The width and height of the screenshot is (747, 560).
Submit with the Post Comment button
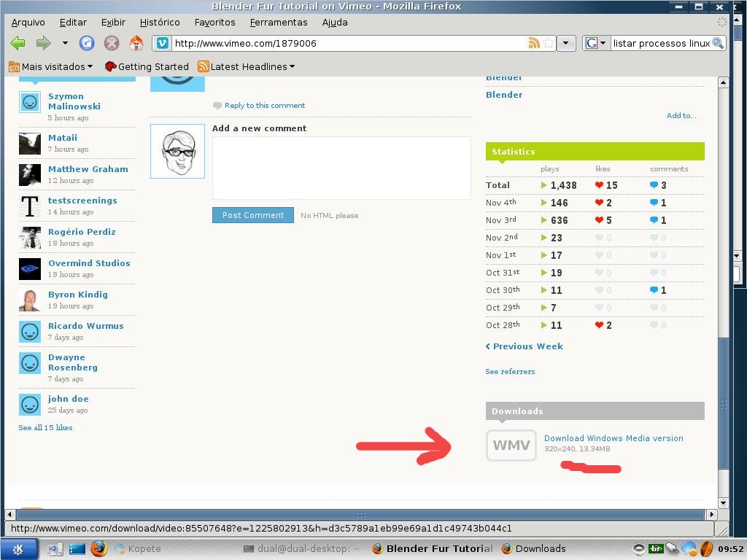[x=253, y=215]
